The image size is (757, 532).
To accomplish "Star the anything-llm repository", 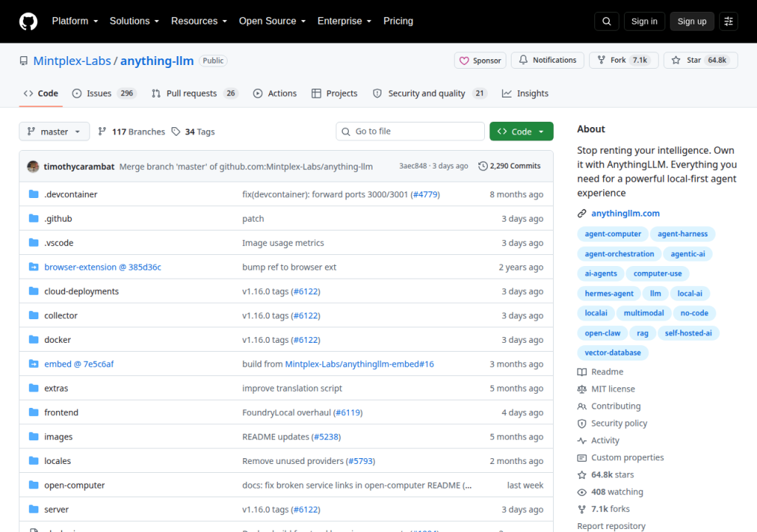I will point(701,61).
